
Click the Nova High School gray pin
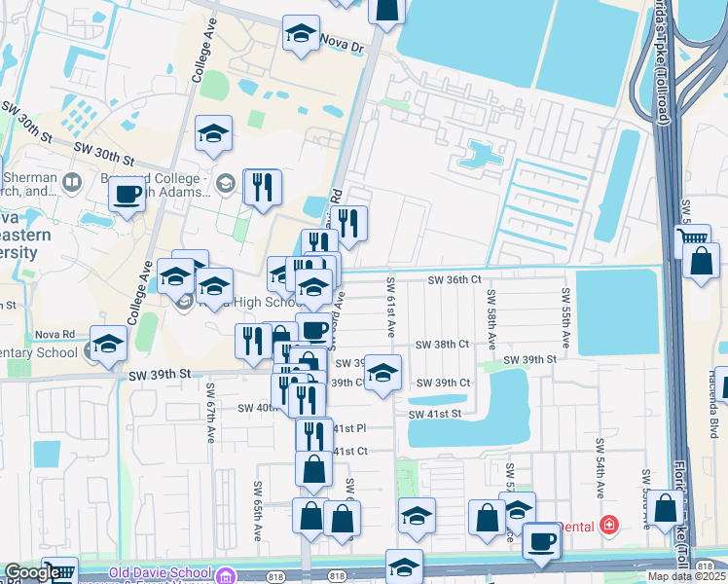coord(184,304)
